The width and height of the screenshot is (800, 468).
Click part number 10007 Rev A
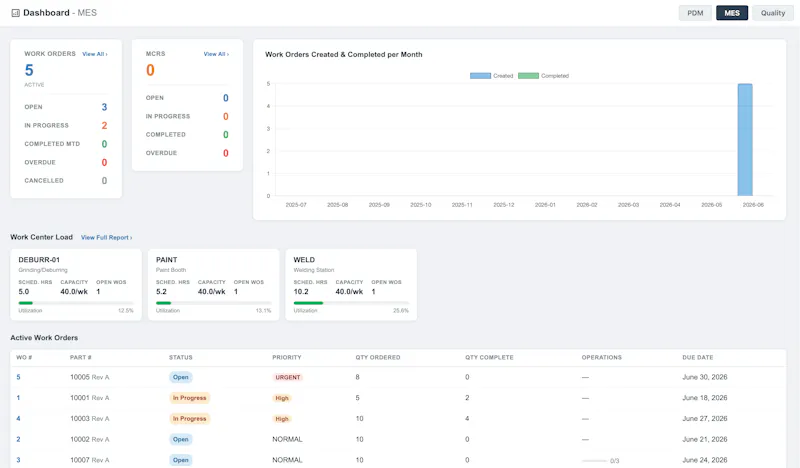90,460
